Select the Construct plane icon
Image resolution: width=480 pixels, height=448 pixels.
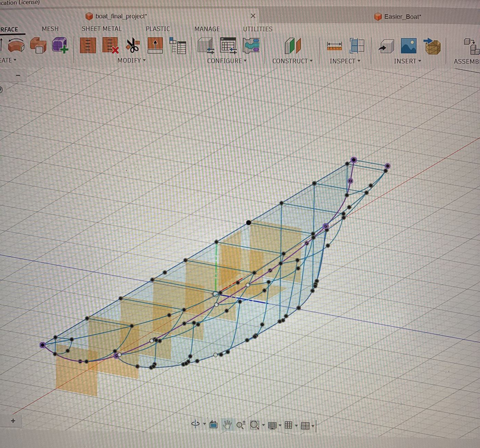tap(292, 46)
